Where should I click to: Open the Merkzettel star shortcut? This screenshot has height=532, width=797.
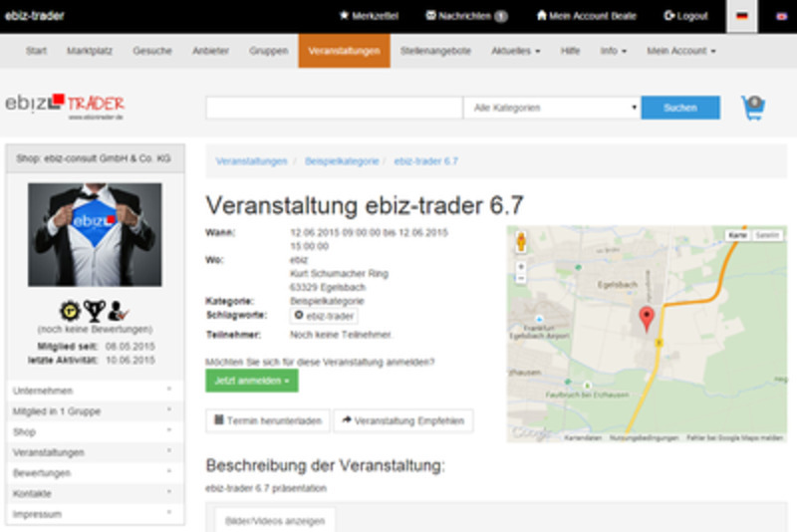(371, 16)
